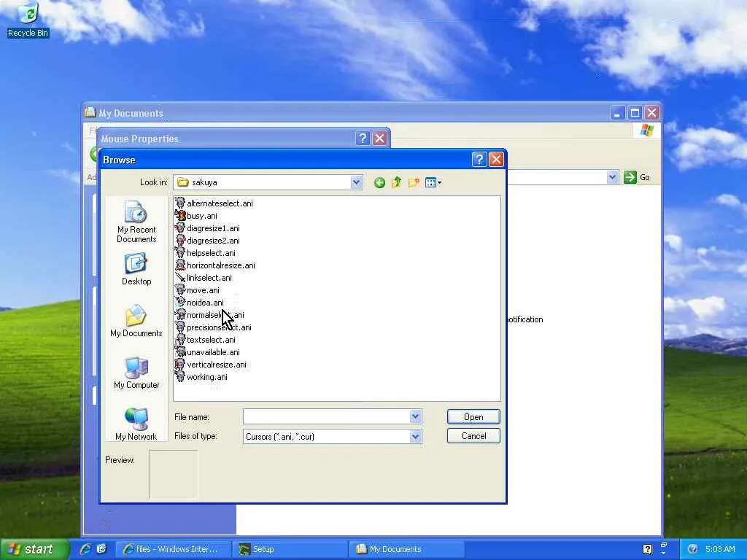This screenshot has height=560, width=747.
Task: Click the Open button
Action: point(473,416)
